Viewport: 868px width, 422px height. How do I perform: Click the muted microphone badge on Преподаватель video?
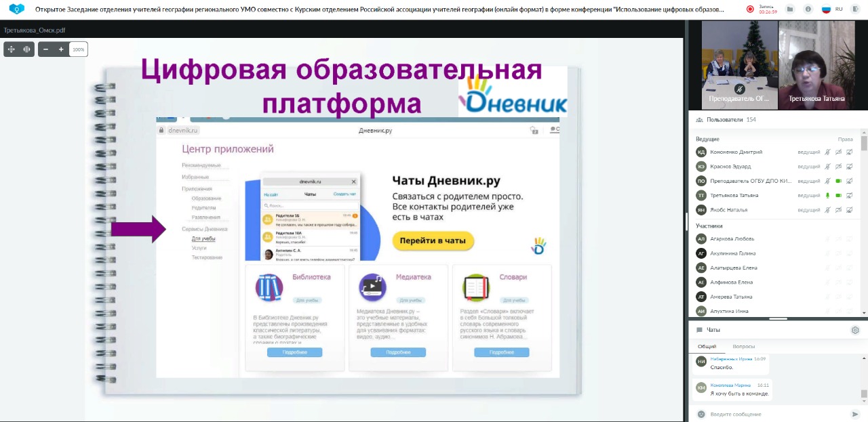pos(739,88)
